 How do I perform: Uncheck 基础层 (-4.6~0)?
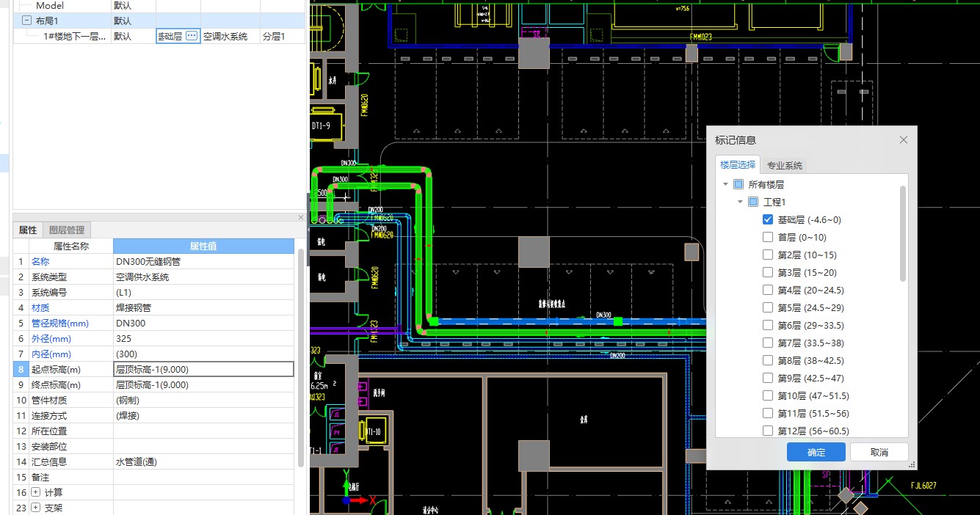click(768, 220)
